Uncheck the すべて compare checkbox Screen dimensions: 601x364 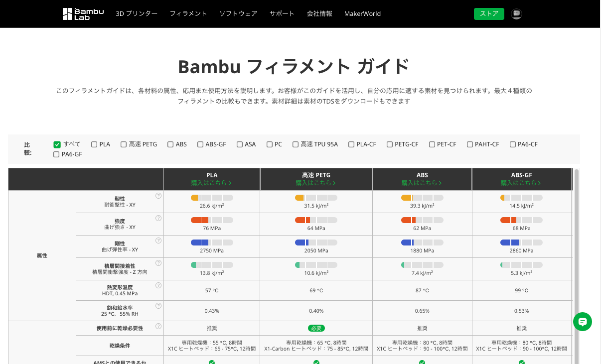tap(57, 144)
